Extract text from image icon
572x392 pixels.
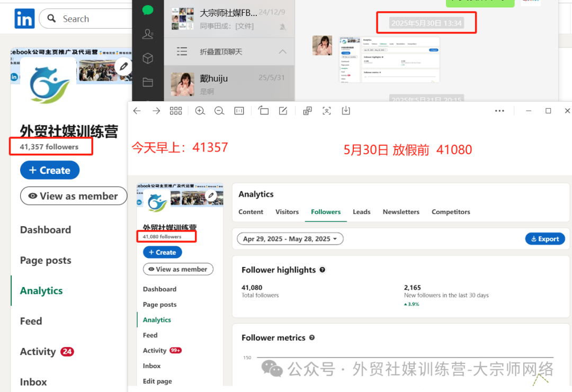327,111
